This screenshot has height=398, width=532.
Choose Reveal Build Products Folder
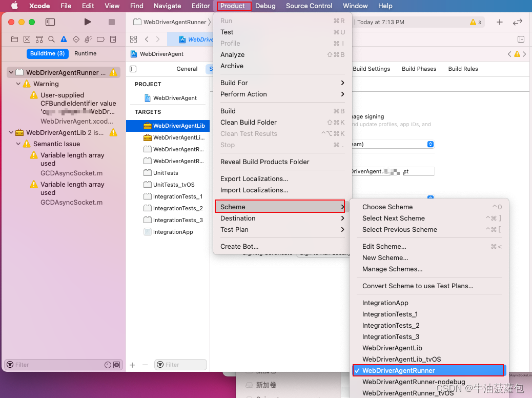pos(282,162)
